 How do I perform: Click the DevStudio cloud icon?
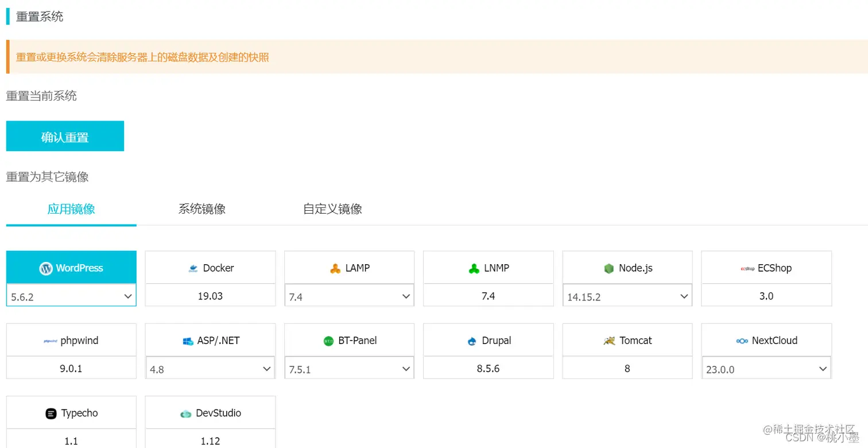(185, 414)
